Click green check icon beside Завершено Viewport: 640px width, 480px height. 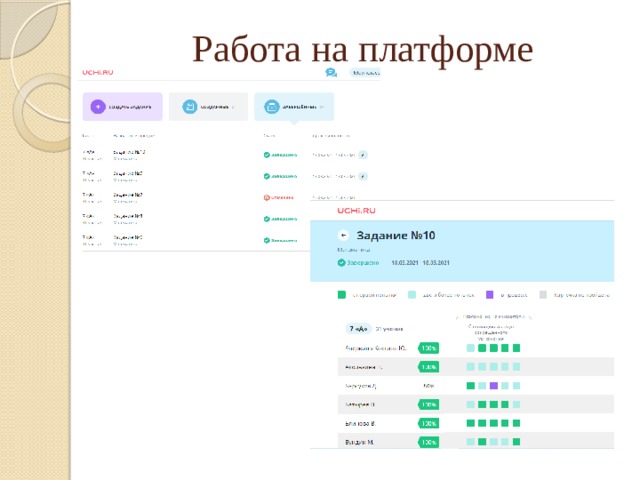[x=341, y=263]
